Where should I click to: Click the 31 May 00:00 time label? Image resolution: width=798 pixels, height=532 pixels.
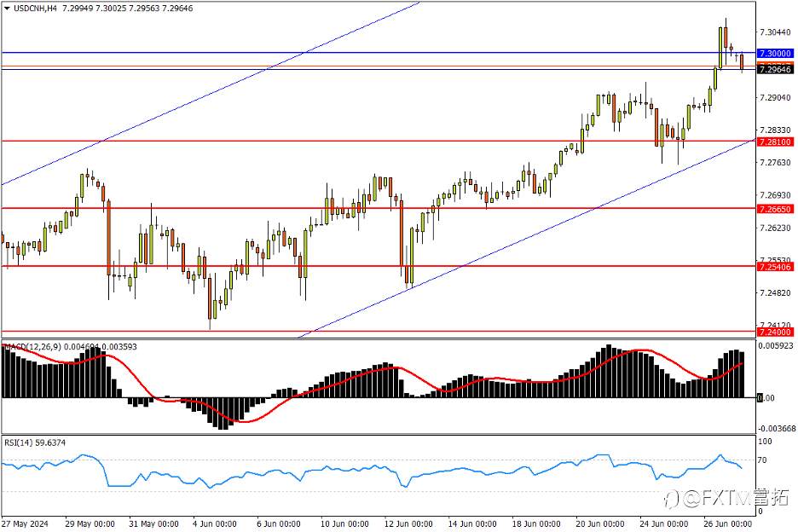[x=153, y=523]
